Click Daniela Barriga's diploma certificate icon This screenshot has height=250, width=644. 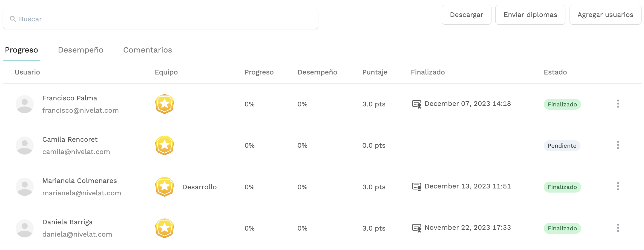416,228
